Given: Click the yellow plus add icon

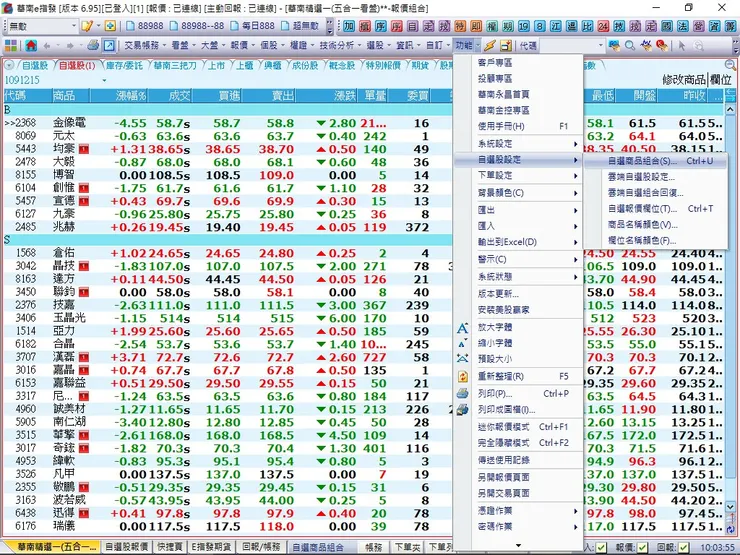Looking at the screenshot, I should coord(110,26).
